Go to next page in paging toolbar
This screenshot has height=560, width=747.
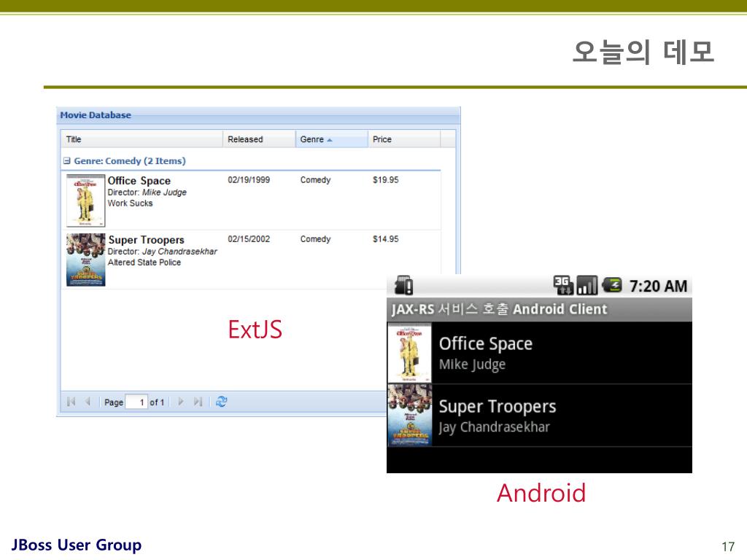181,402
